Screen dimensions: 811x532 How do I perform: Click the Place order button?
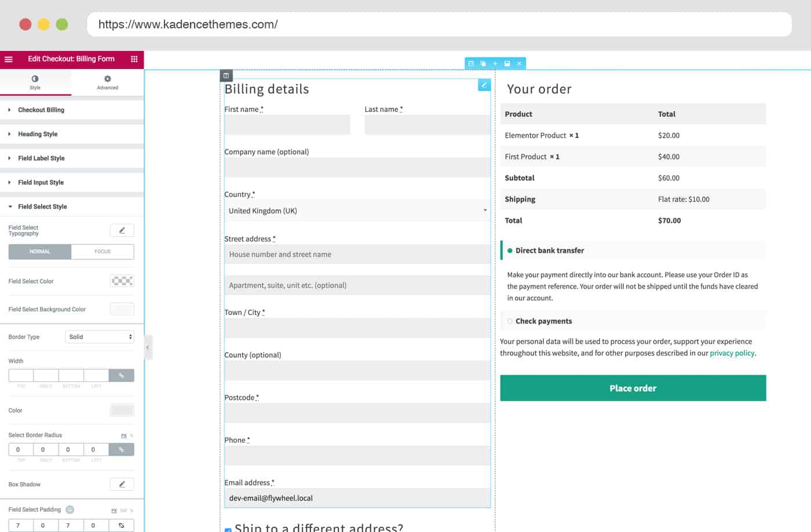633,388
